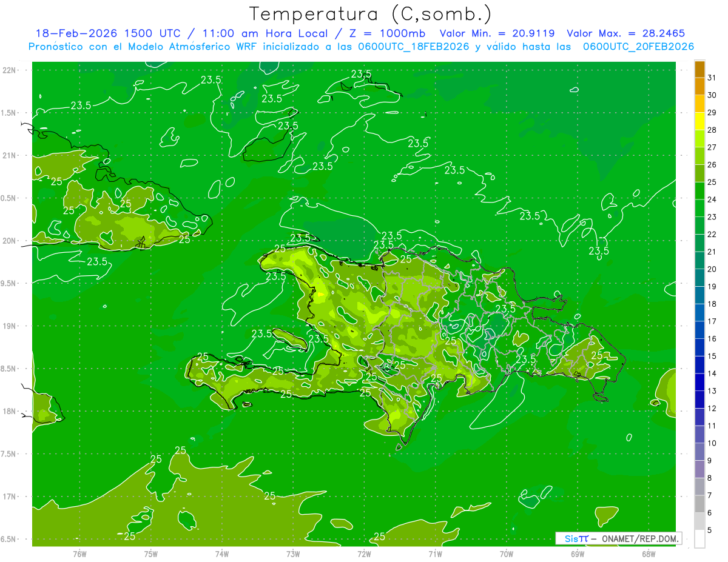Click the 21N latitude axis label
728x562 pixels.
10,156
